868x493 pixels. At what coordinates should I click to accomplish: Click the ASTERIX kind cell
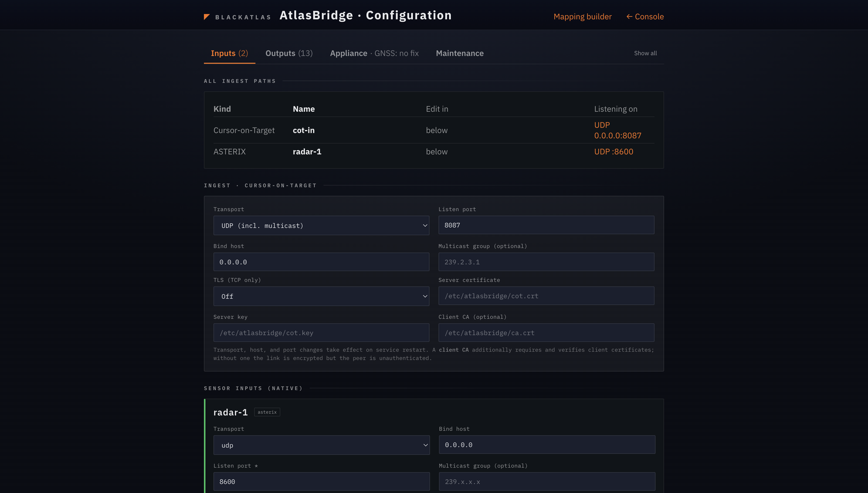229,152
